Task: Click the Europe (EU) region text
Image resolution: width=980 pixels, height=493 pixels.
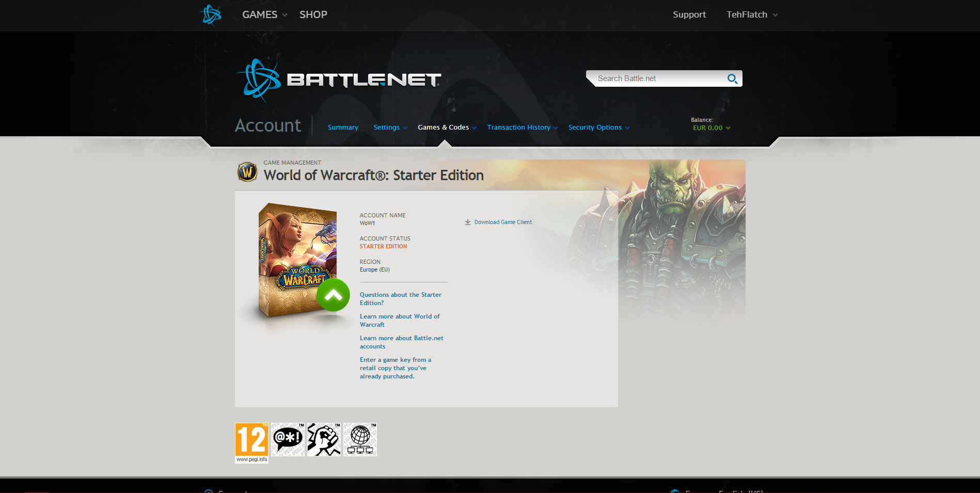Action: tap(375, 270)
